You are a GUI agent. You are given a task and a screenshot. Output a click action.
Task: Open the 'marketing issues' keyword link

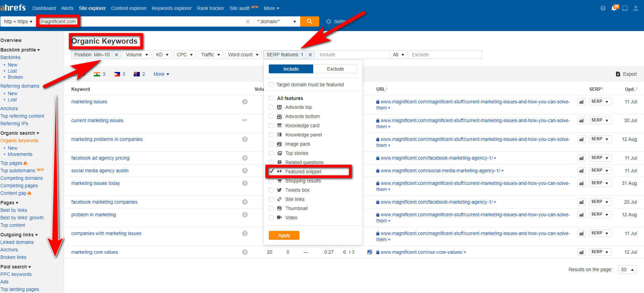(89, 102)
